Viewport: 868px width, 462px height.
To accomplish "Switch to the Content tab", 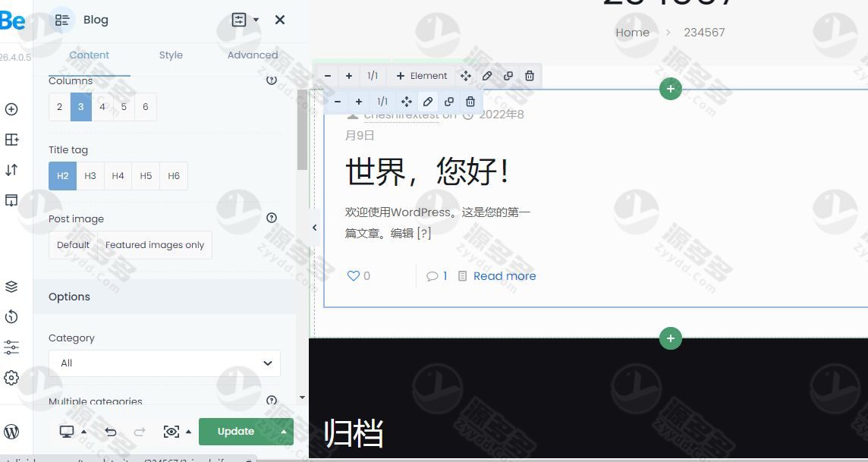I will point(89,55).
